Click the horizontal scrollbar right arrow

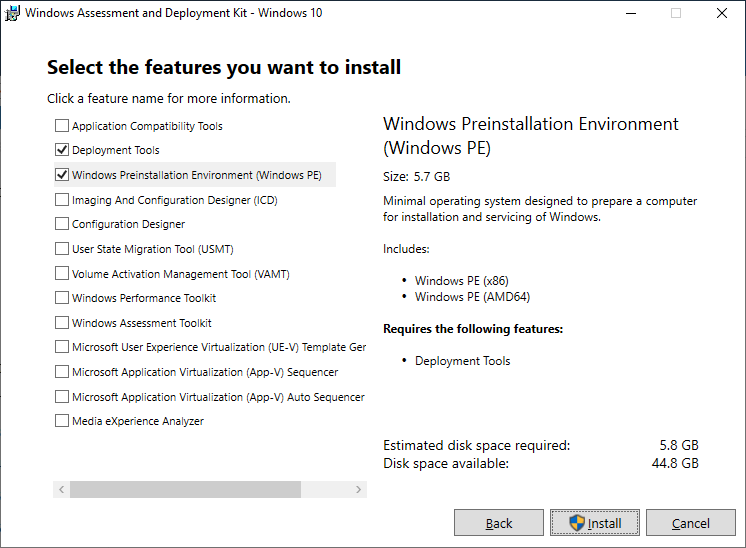(358, 489)
